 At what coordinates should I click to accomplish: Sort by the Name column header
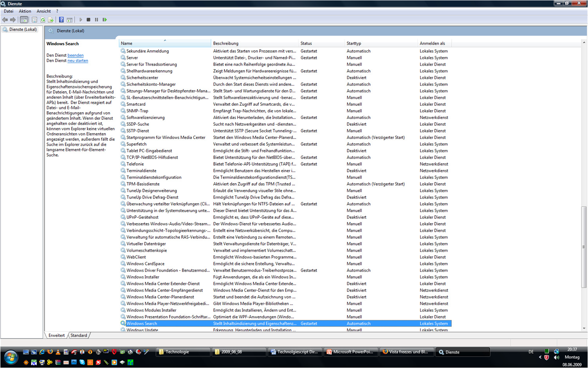pyautogui.click(x=164, y=43)
